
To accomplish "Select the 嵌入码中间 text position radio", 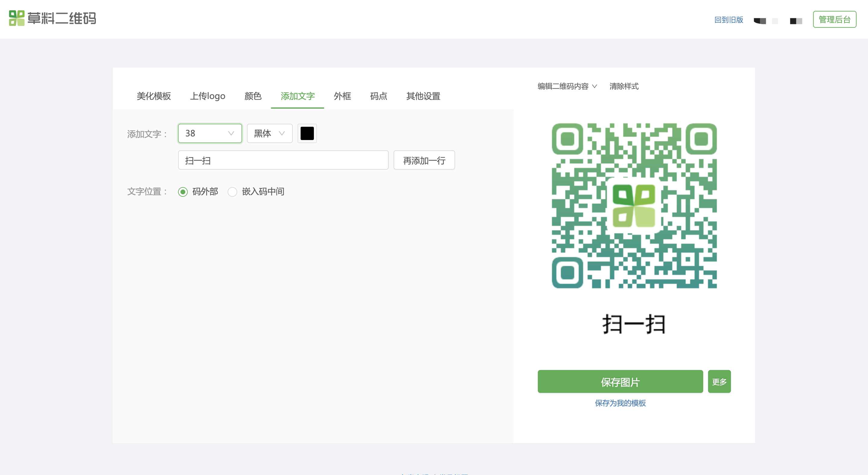I will 232,192.
